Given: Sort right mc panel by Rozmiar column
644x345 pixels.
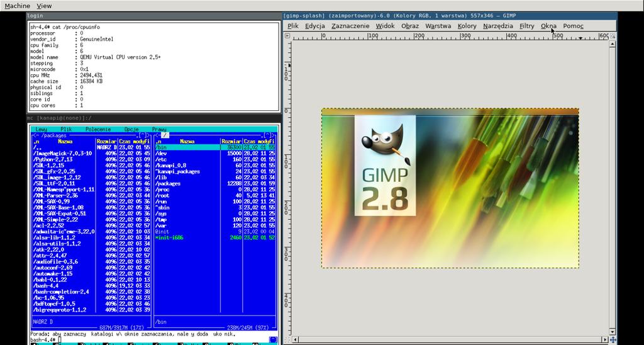Looking at the screenshot, I should point(231,142).
